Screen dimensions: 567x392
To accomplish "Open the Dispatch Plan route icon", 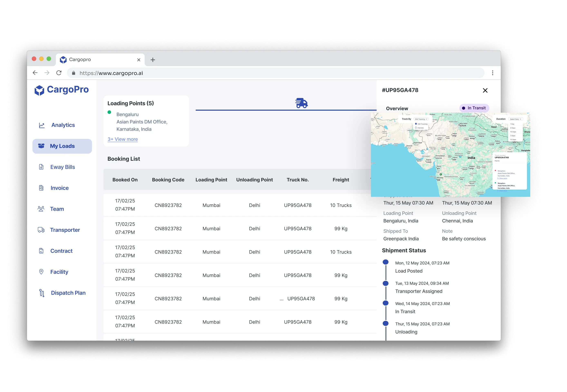I will 42,293.
